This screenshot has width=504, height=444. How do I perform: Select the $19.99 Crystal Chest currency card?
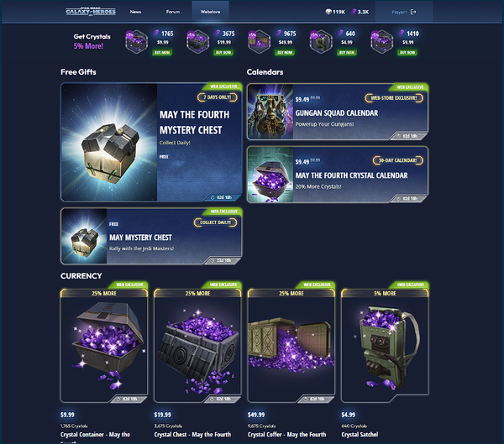pos(197,345)
